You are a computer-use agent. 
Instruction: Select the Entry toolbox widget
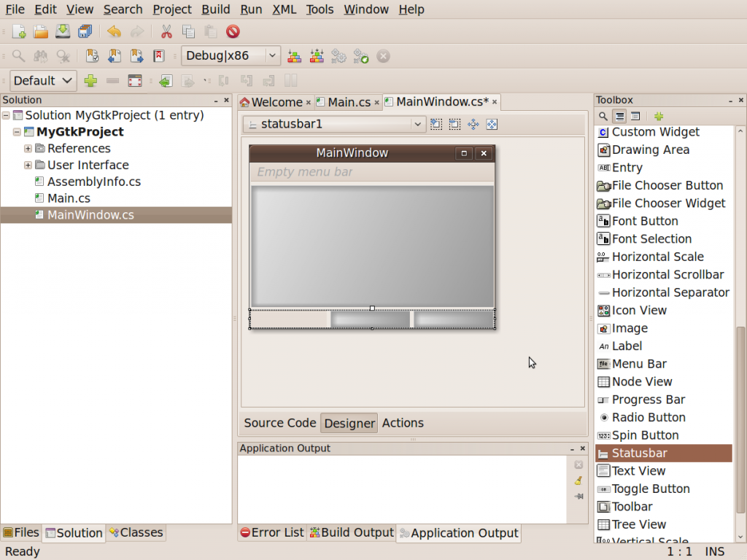(664, 168)
